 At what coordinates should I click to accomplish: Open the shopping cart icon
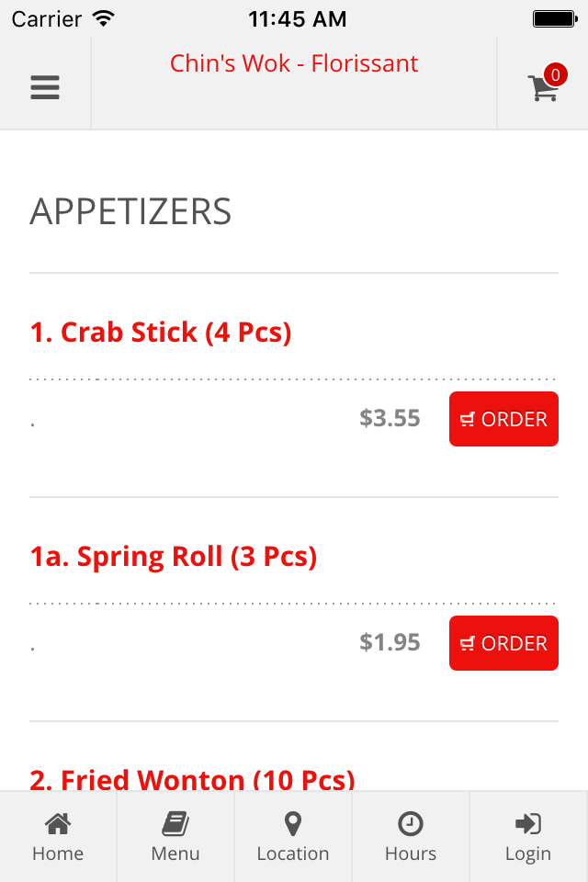coord(543,88)
